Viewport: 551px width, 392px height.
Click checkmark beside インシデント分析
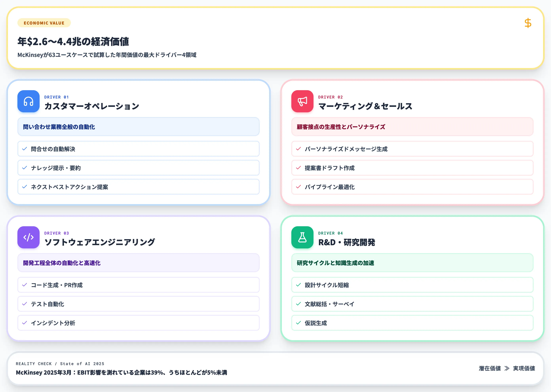coord(24,323)
